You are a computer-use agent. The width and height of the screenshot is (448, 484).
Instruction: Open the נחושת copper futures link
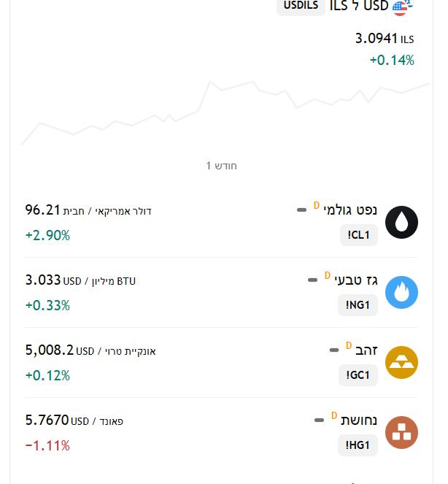(359, 420)
